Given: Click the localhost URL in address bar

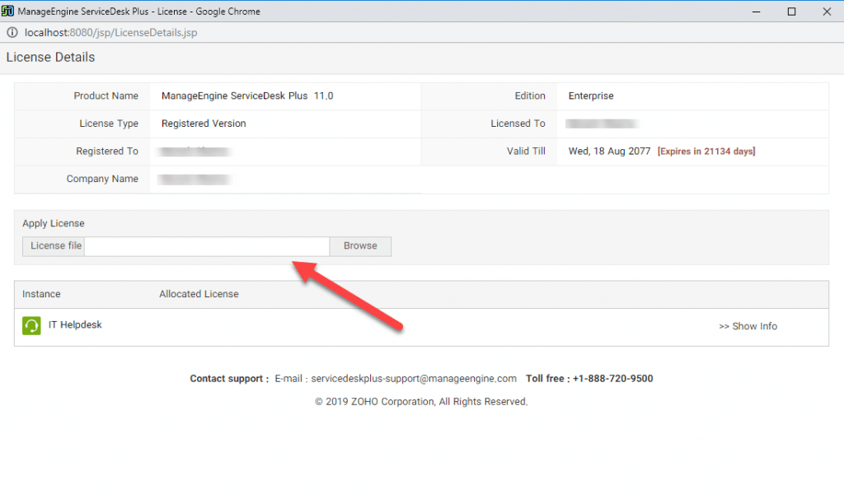Looking at the screenshot, I should pos(111,32).
